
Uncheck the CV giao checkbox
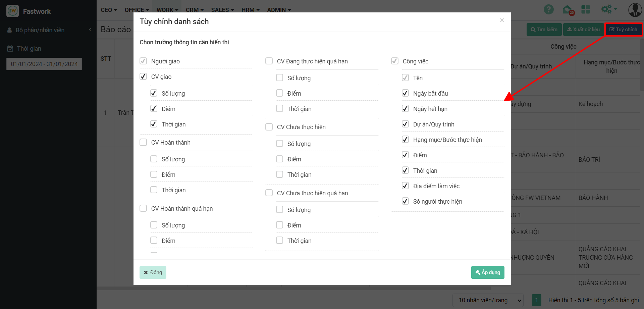pyautogui.click(x=143, y=76)
